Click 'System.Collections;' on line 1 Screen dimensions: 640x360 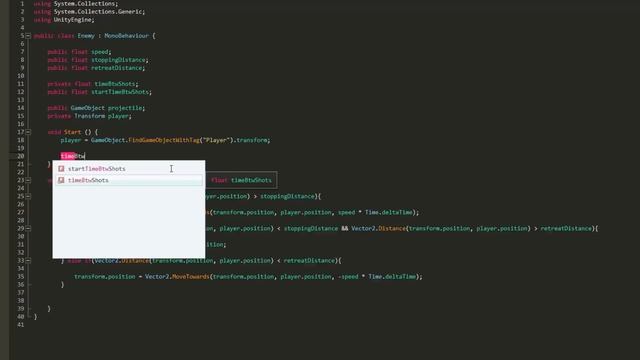pyautogui.click(x=86, y=4)
